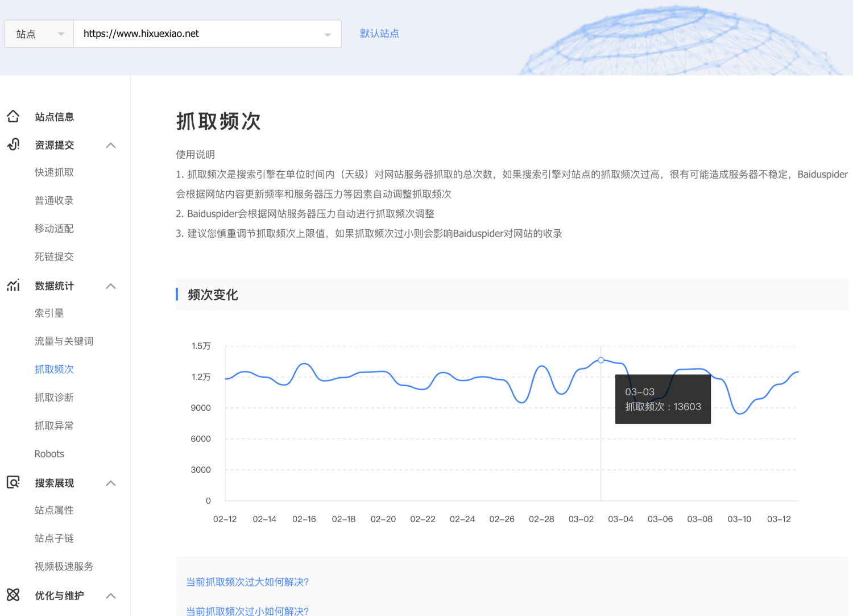
Task: Click the hixuexiao.net URL field
Action: 208,34
